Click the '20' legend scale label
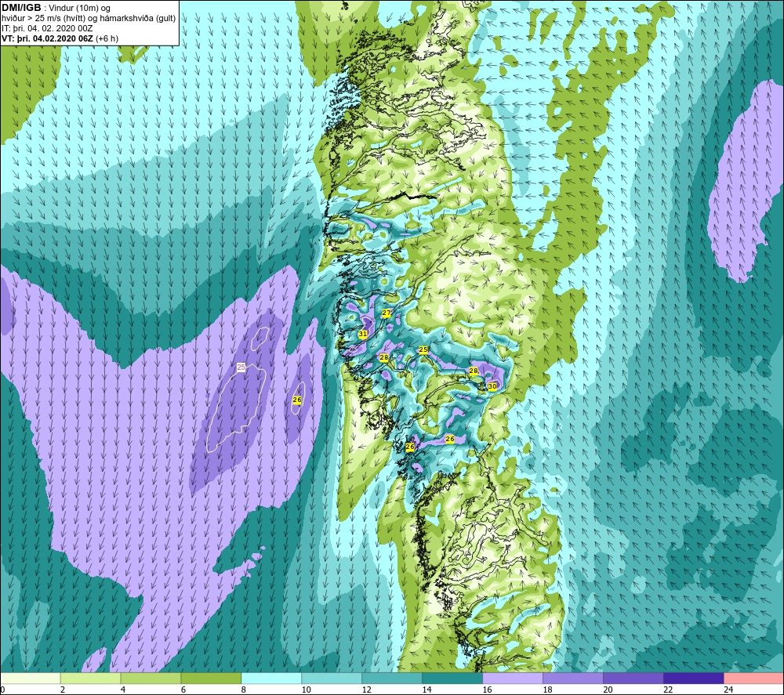The image size is (784, 695). (x=608, y=690)
